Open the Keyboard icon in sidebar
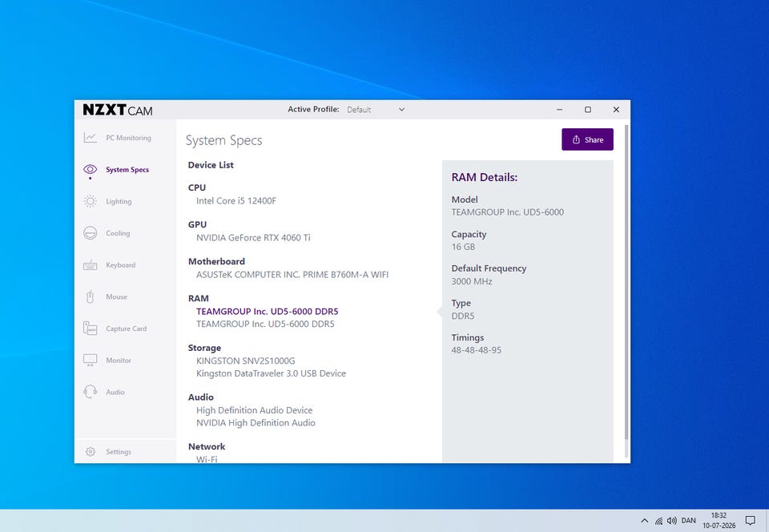This screenshot has height=532, width=769. pos(91,265)
